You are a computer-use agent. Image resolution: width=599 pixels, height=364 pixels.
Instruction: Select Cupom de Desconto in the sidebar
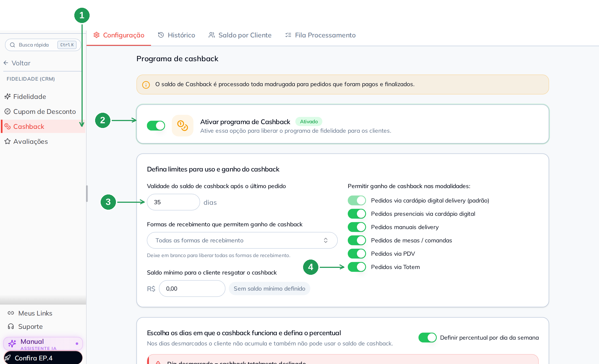pos(42,111)
